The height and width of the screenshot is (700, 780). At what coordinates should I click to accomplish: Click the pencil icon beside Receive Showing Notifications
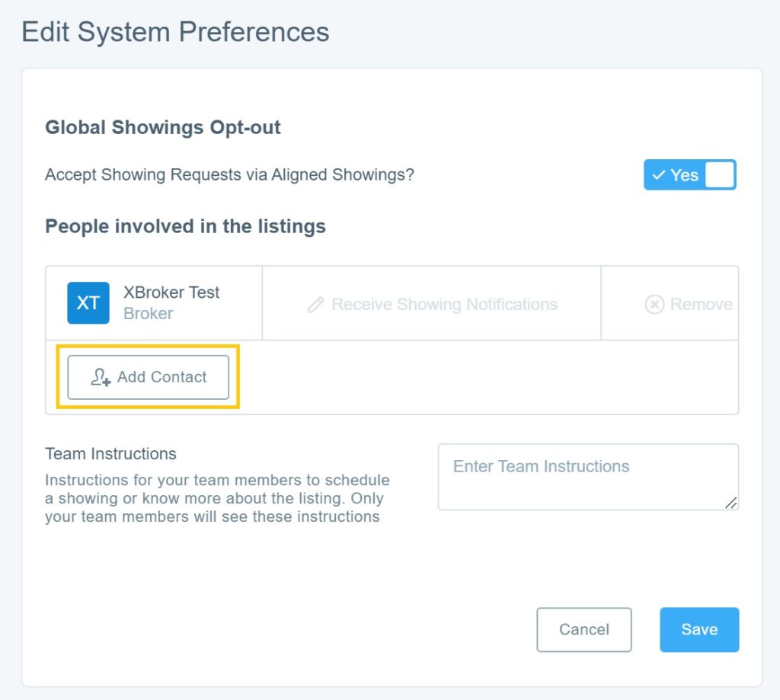point(315,305)
